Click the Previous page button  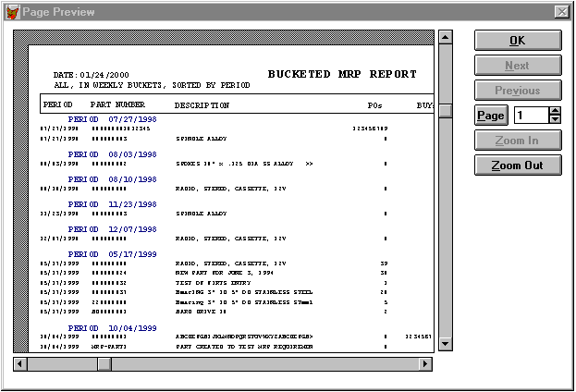pos(518,91)
